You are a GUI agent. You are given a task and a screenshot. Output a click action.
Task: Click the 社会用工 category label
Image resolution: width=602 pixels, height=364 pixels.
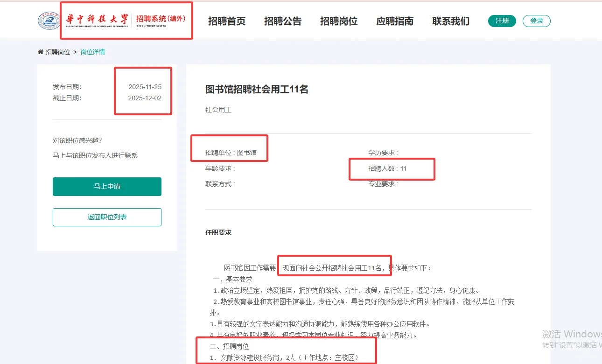coord(217,110)
